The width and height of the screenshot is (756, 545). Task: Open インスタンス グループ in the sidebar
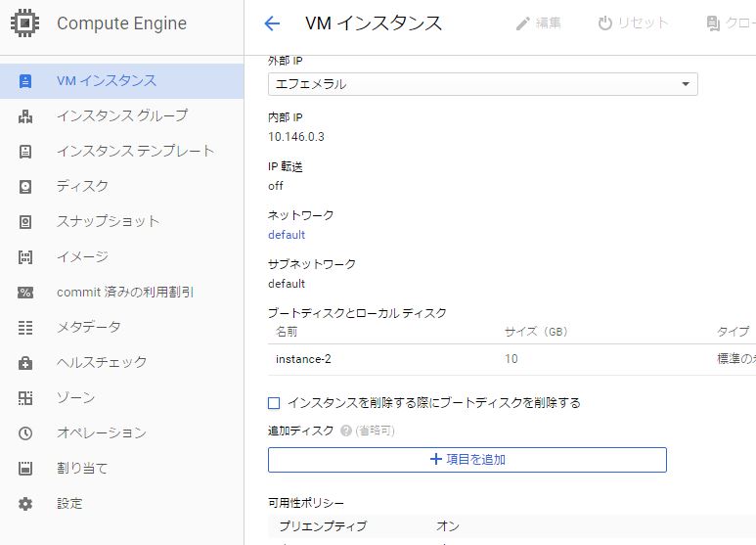tap(122, 115)
